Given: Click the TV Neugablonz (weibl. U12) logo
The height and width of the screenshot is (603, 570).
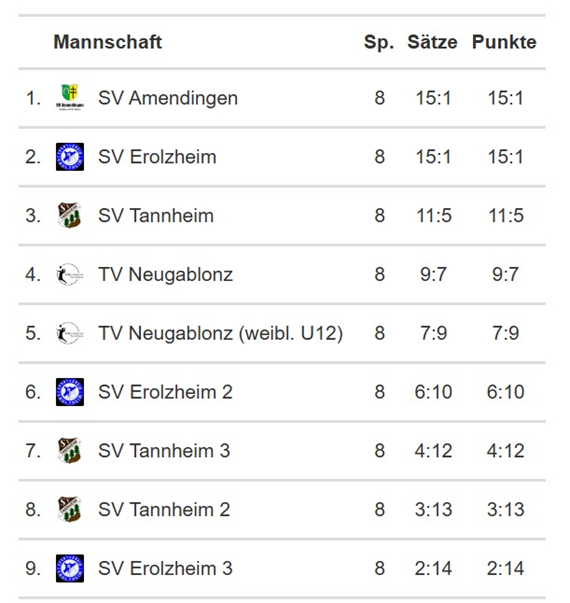Looking at the screenshot, I should [x=70, y=333].
